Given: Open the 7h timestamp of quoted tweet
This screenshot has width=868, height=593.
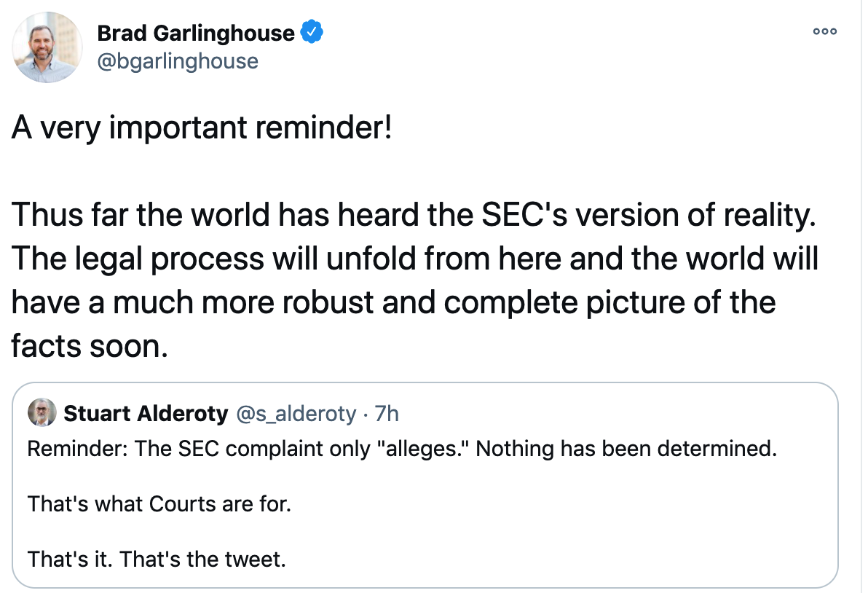Looking at the screenshot, I should [x=386, y=414].
